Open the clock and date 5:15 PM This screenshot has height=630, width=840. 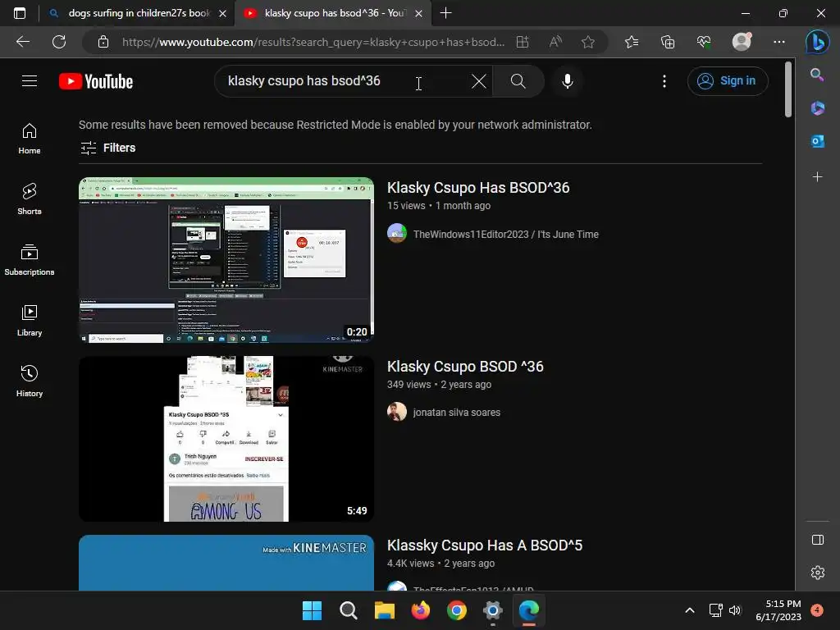[x=778, y=610]
